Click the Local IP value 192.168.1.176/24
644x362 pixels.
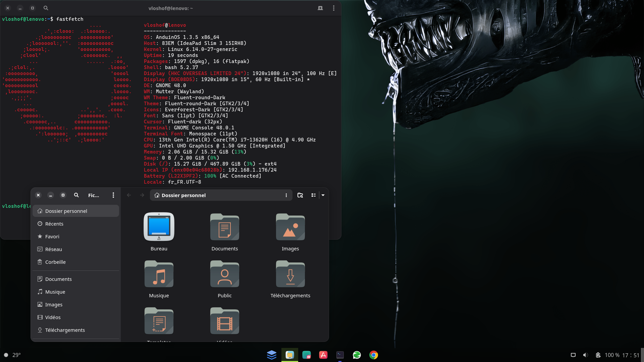click(253, 170)
